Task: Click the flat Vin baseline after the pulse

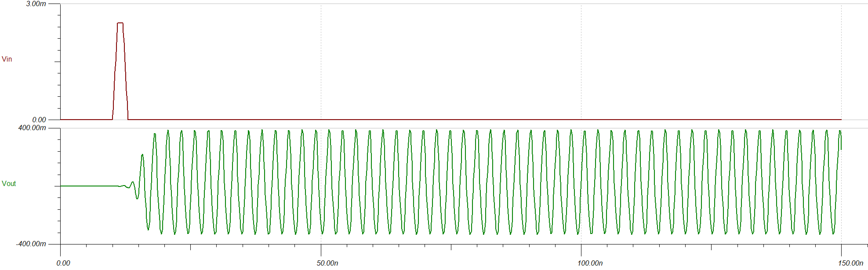Action: click(x=438, y=119)
